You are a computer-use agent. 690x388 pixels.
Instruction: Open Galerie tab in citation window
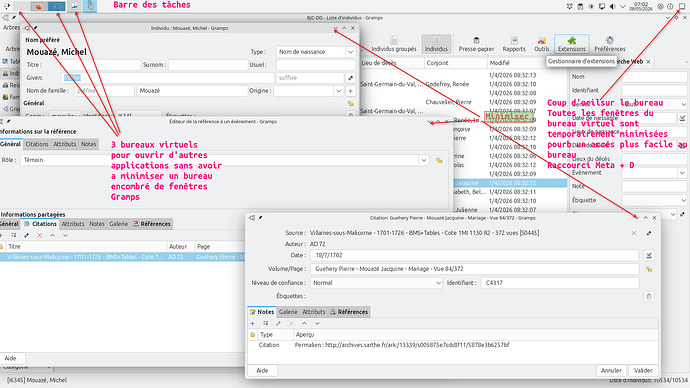288,312
